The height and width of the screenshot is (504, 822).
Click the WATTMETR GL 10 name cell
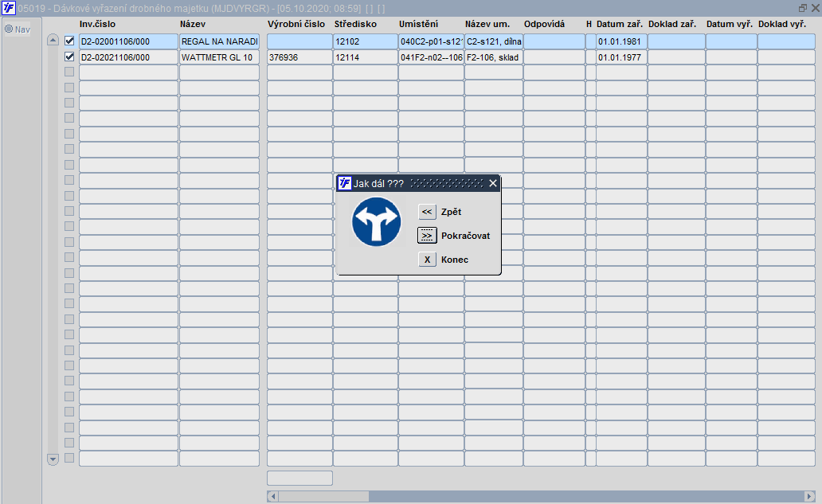coord(220,57)
